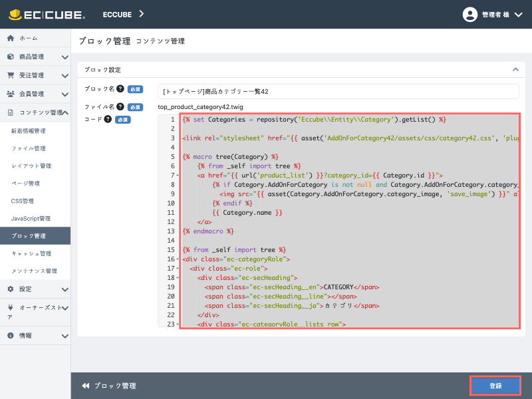This screenshot has width=532, height=399.
Task: Click the 受注管理 cart icon
Action: pos(11,75)
